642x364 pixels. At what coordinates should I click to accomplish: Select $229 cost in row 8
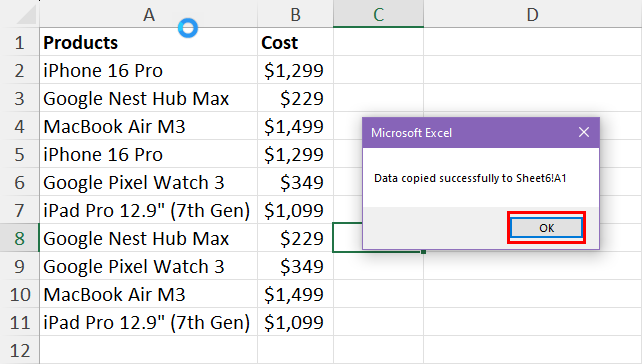pos(295,238)
